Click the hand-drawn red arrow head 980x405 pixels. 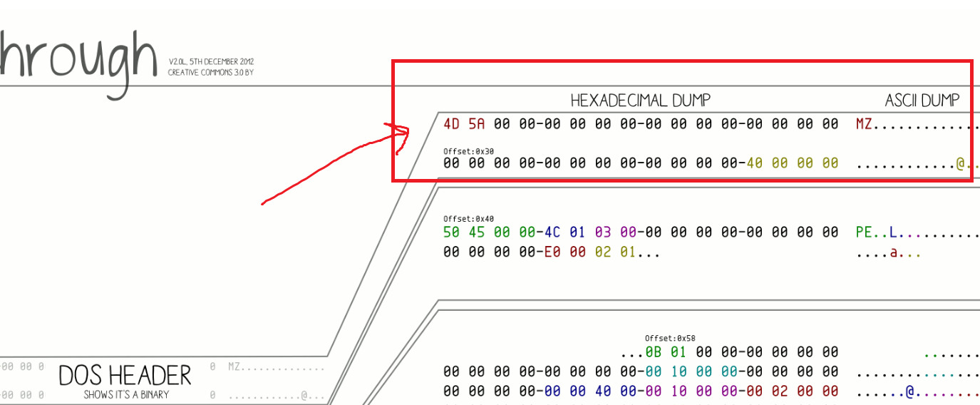click(x=401, y=130)
